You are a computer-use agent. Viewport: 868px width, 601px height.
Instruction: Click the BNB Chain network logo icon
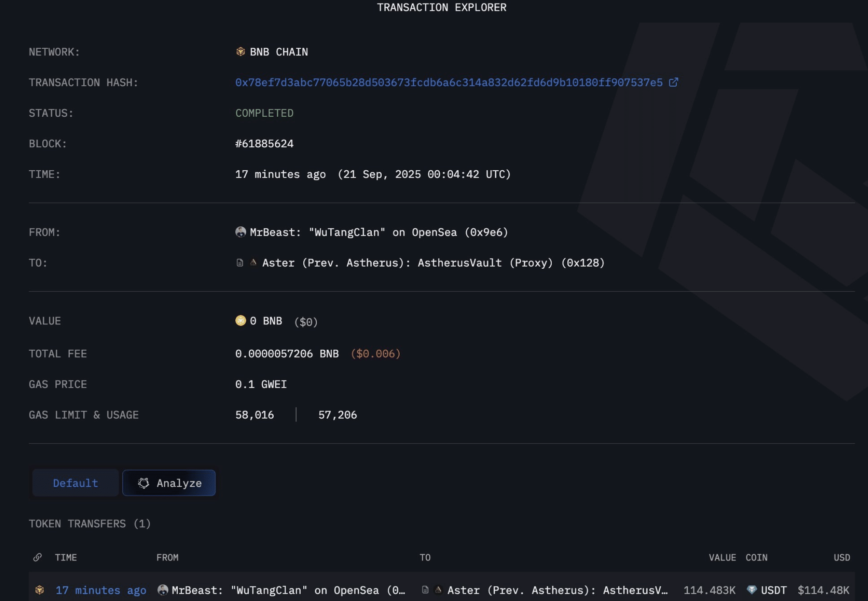tap(241, 52)
